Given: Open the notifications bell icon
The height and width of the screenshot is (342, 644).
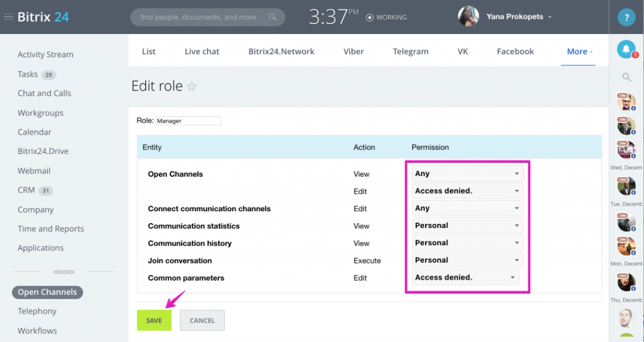Looking at the screenshot, I should click(626, 49).
